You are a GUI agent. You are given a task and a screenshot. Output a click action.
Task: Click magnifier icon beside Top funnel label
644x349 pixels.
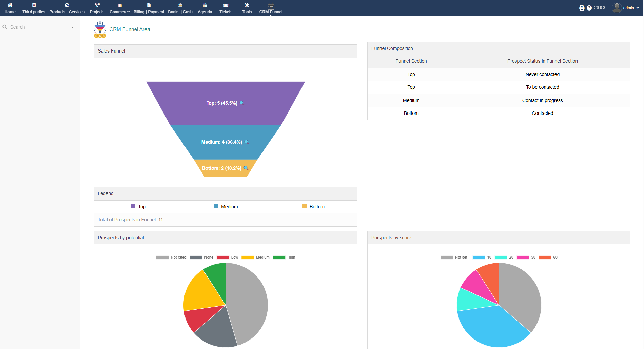242,103
